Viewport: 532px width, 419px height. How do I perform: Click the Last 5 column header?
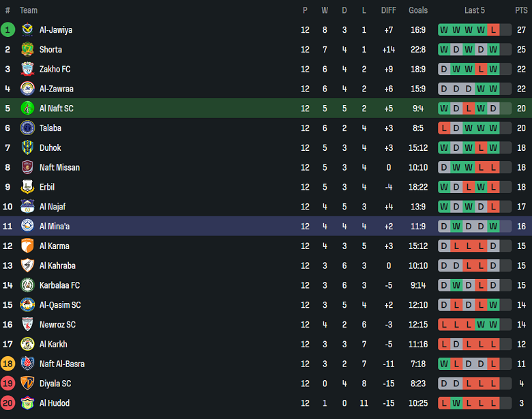coord(475,10)
